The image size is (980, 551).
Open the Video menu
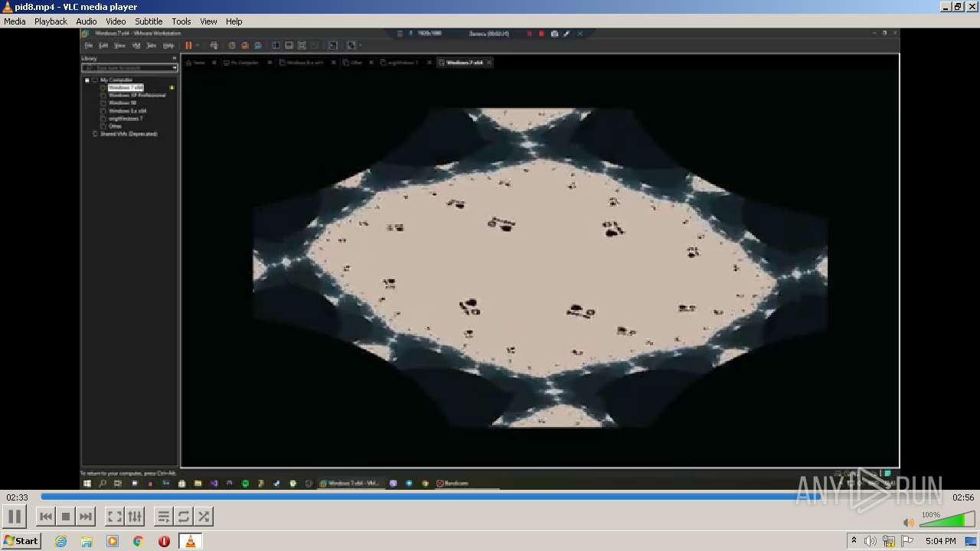(116, 21)
